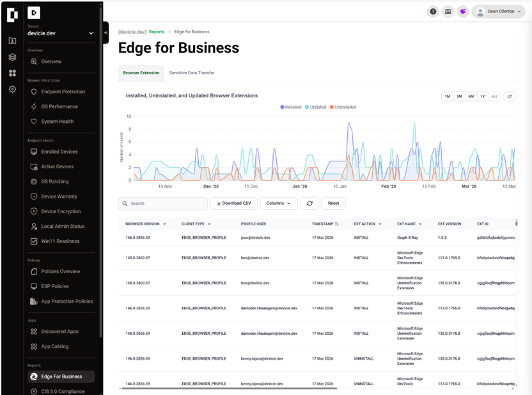
Task: Open the Columns dropdown
Action: tap(278, 203)
